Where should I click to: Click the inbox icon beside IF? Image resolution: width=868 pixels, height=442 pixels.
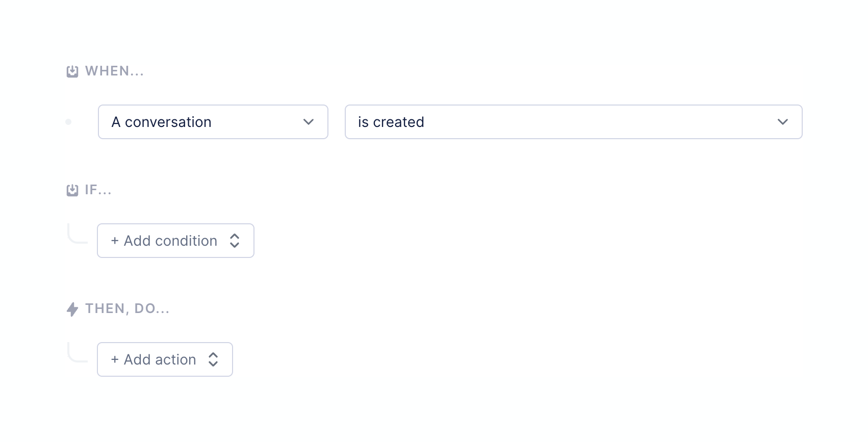72,190
